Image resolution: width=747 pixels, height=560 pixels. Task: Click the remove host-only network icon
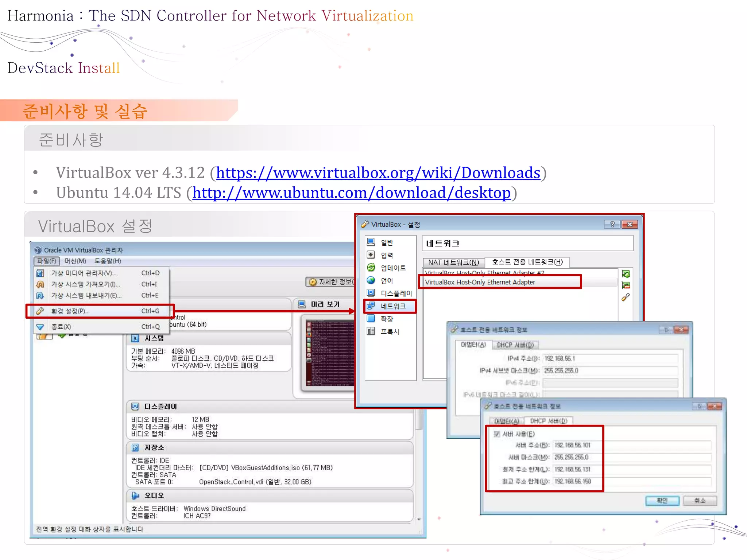click(626, 285)
